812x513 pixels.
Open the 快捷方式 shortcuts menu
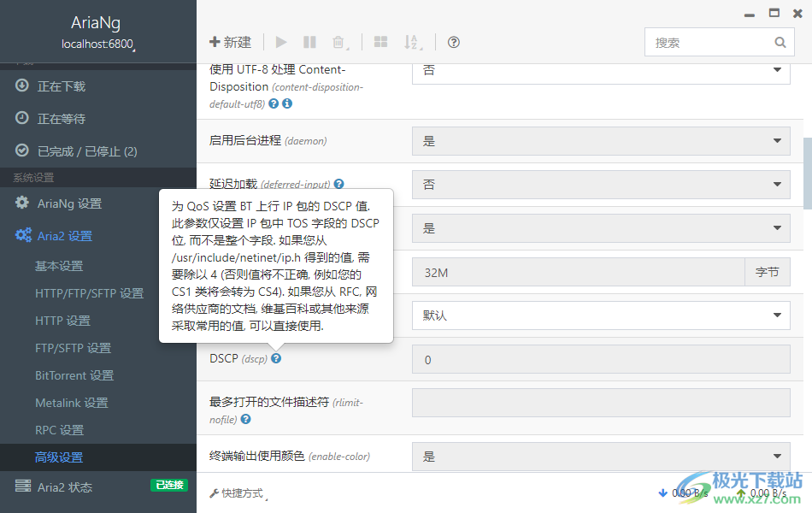pos(238,493)
